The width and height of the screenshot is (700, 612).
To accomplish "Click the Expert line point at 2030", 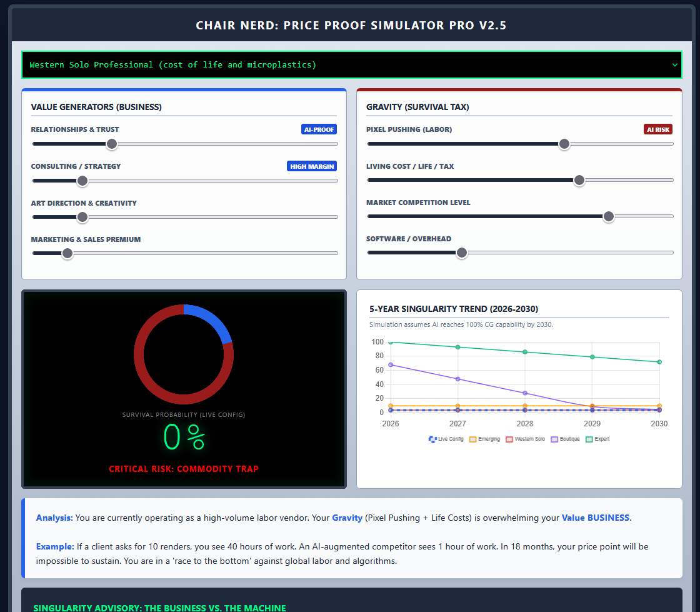I will point(659,362).
